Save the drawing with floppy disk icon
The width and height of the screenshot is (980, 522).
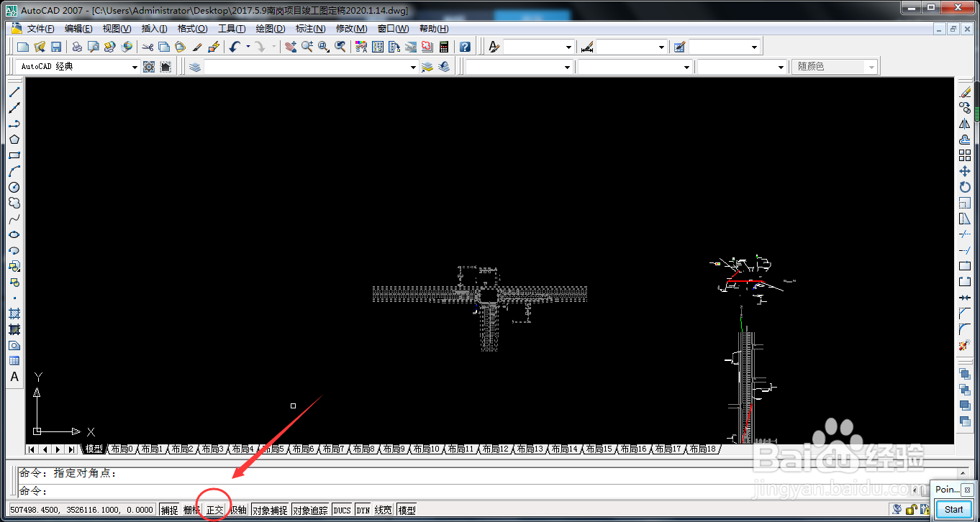pyautogui.click(x=55, y=47)
